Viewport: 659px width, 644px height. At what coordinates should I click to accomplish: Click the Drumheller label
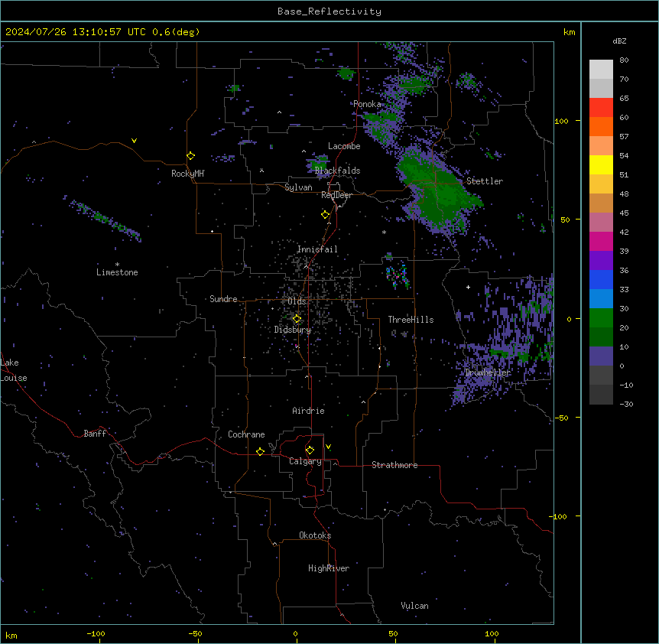(x=488, y=372)
